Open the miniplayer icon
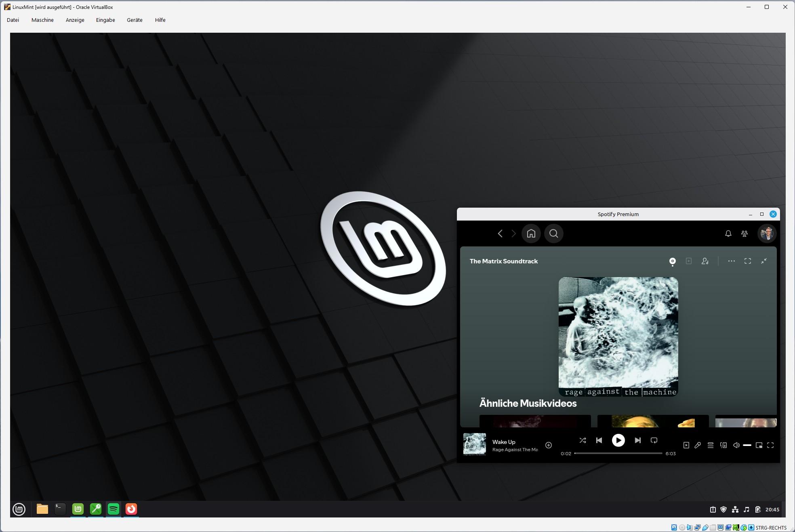The image size is (795, 532). point(759,445)
